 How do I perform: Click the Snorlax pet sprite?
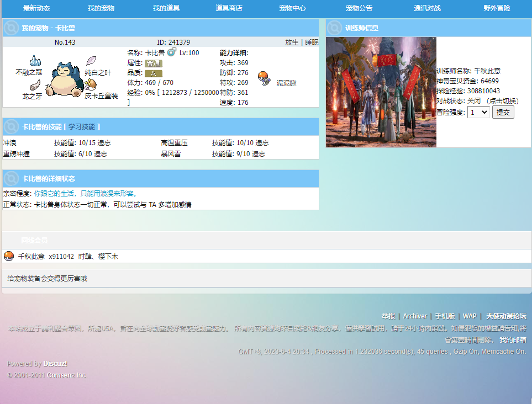[x=65, y=79]
